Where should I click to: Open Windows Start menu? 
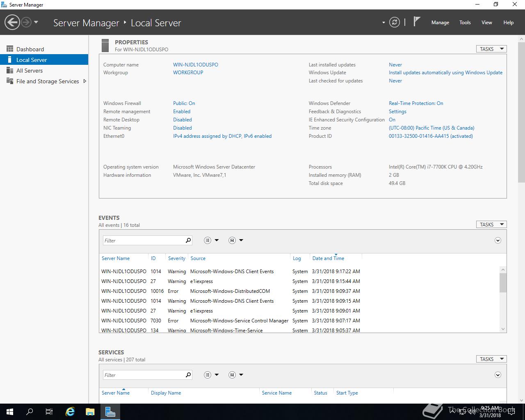[10, 412]
